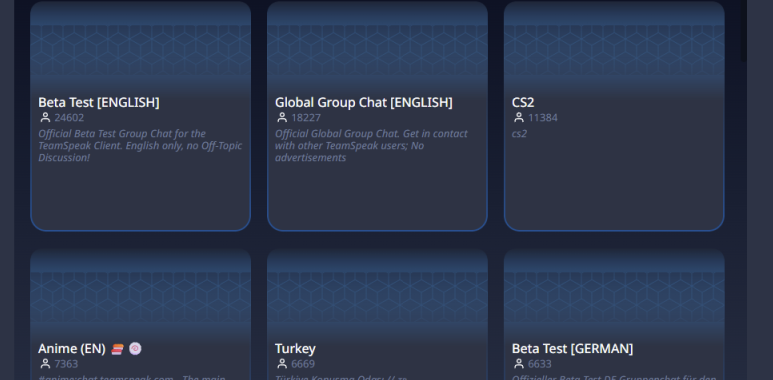Click member icon next to 24602
This screenshot has width=773, height=380.
tap(45, 117)
